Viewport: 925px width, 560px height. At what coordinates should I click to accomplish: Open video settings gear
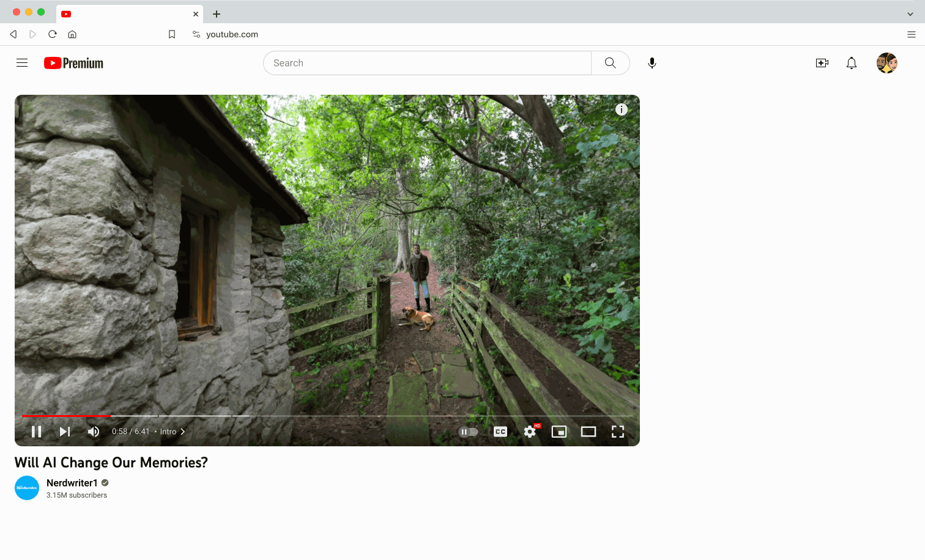530,432
